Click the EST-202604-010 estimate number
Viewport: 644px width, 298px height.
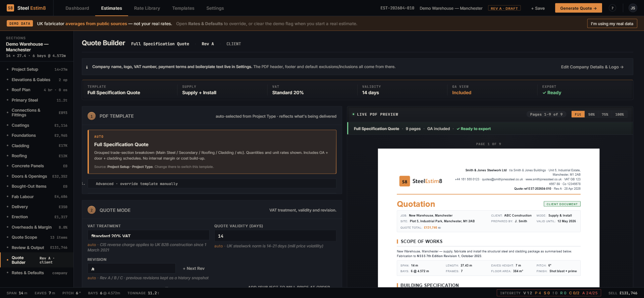397,8
